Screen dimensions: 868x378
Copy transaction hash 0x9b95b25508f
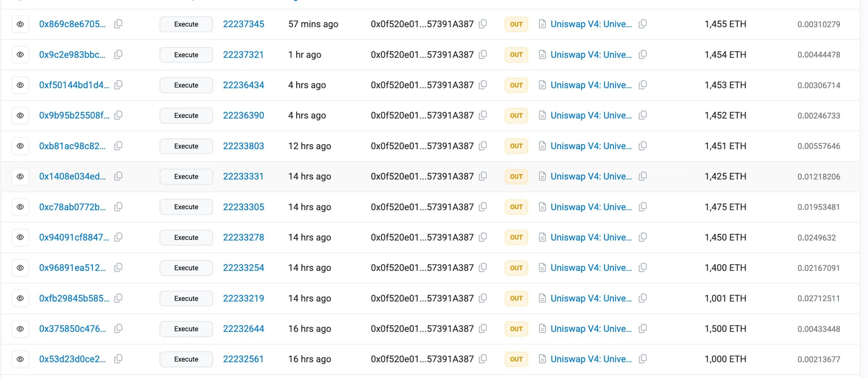(x=118, y=115)
